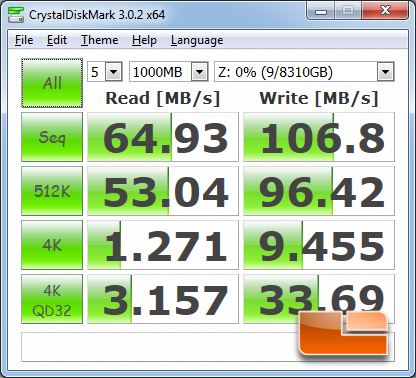
Task: Open the 1000MB test size dropdown
Action: click(169, 72)
